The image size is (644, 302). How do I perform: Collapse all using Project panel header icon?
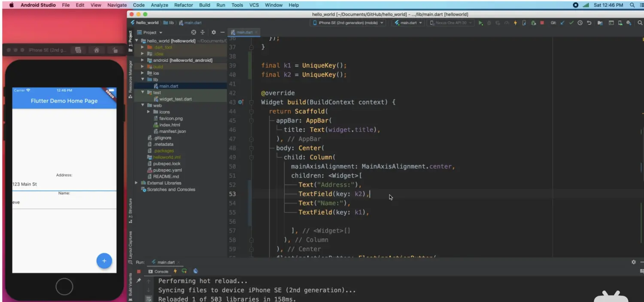click(x=203, y=32)
